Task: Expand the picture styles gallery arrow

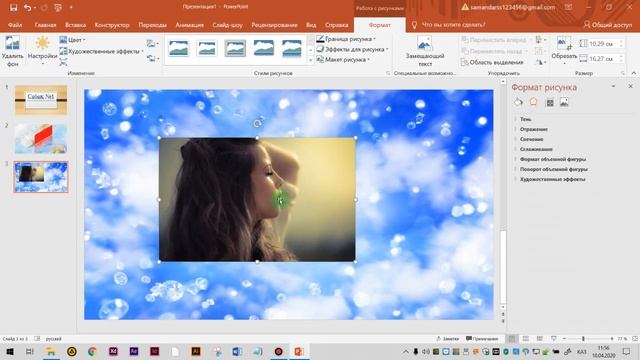Action: 310,60
